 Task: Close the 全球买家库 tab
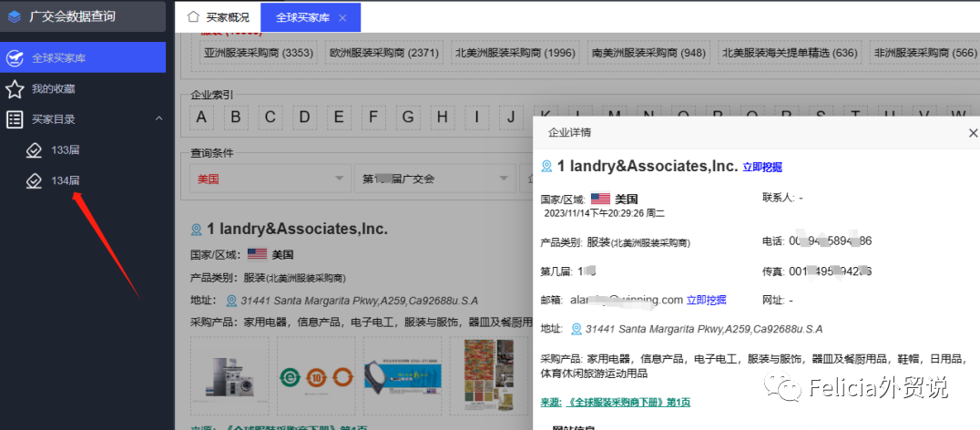342,17
